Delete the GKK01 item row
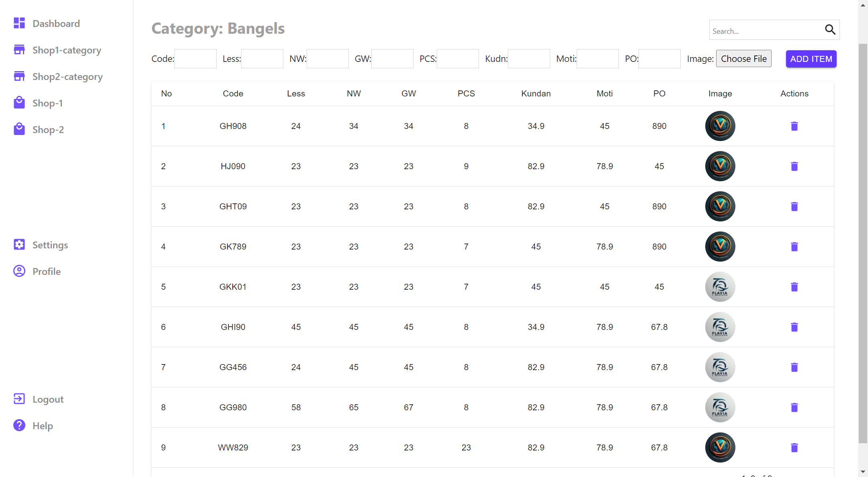This screenshot has width=868, height=477. (794, 287)
